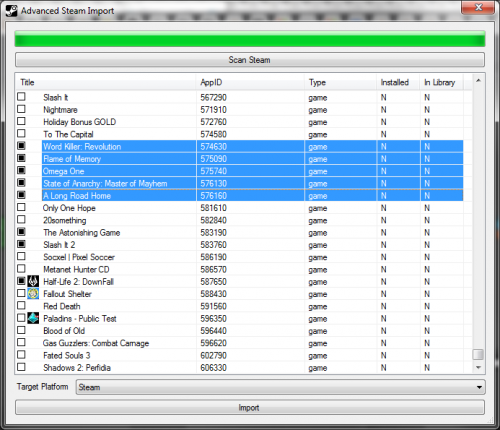This screenshot has width=500, height=430.
Task: Sort list by In Library column header
Action: 441,82
